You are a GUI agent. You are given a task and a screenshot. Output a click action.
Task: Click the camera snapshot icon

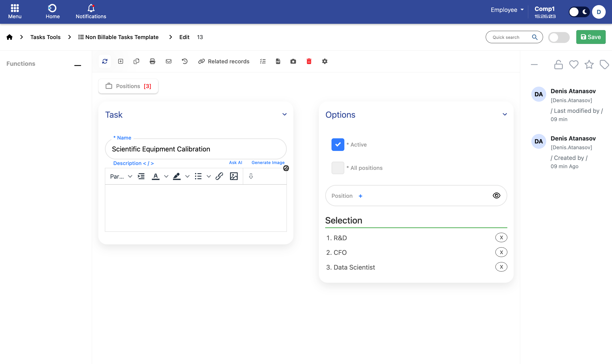293,61
